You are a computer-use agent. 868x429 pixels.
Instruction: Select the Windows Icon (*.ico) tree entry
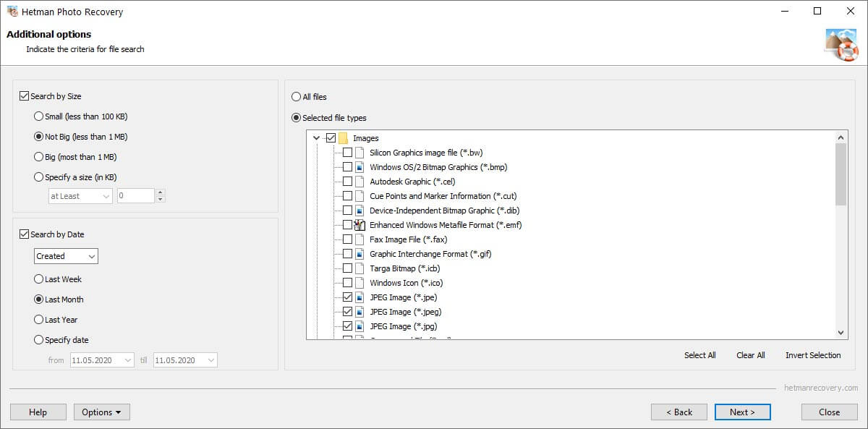coord(406,283)
